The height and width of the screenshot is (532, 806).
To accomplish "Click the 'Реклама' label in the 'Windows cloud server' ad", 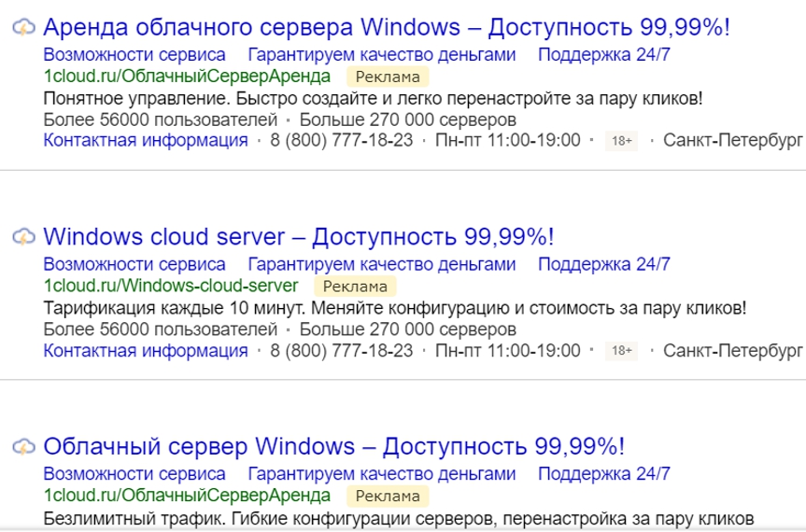I will point(355,286).
